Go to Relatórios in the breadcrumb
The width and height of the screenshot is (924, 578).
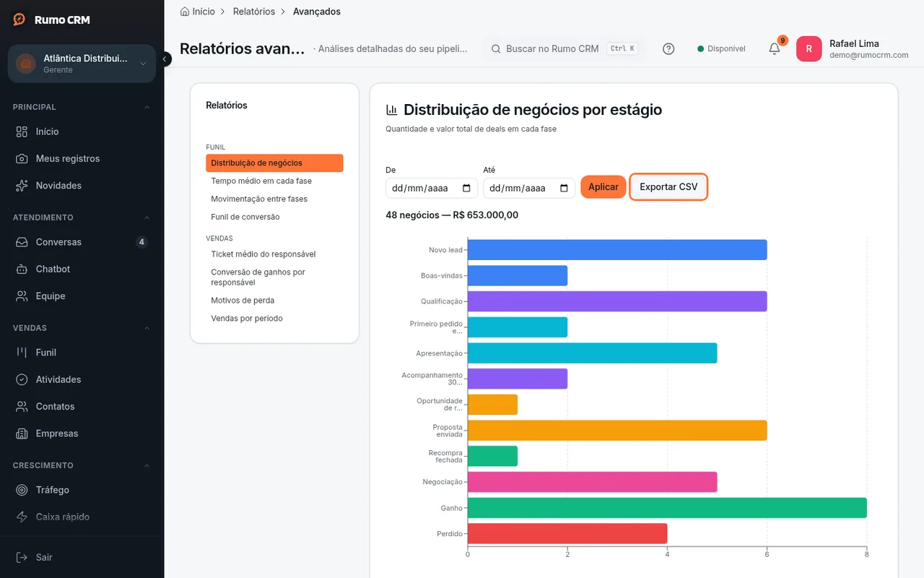click(254, 12)
